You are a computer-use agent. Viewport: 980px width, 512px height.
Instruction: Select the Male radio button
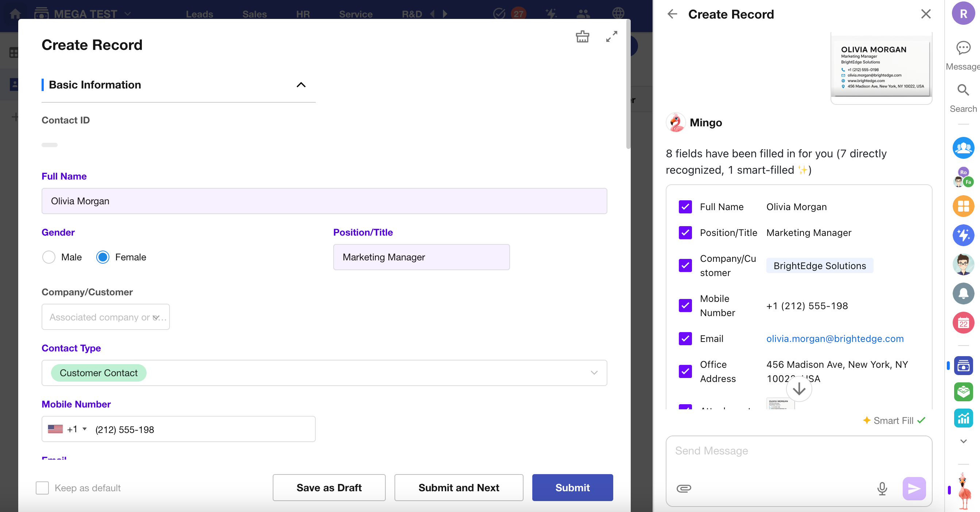pyautogui.click(x=49, y=257)
